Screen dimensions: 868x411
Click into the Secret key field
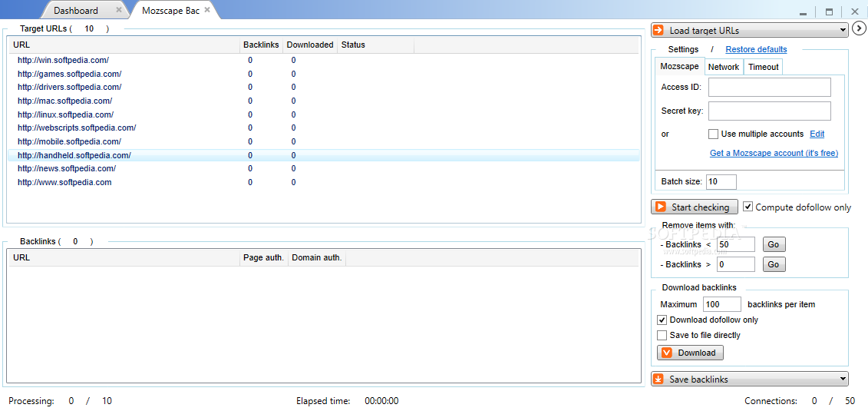[770, 111]
